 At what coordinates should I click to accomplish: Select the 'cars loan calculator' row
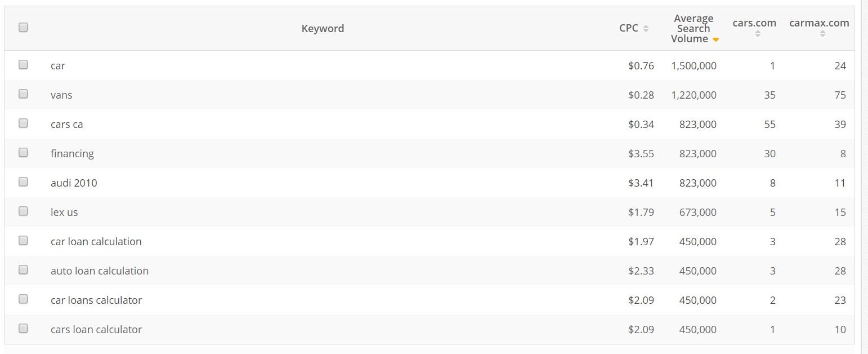click(x=23, y=328)
